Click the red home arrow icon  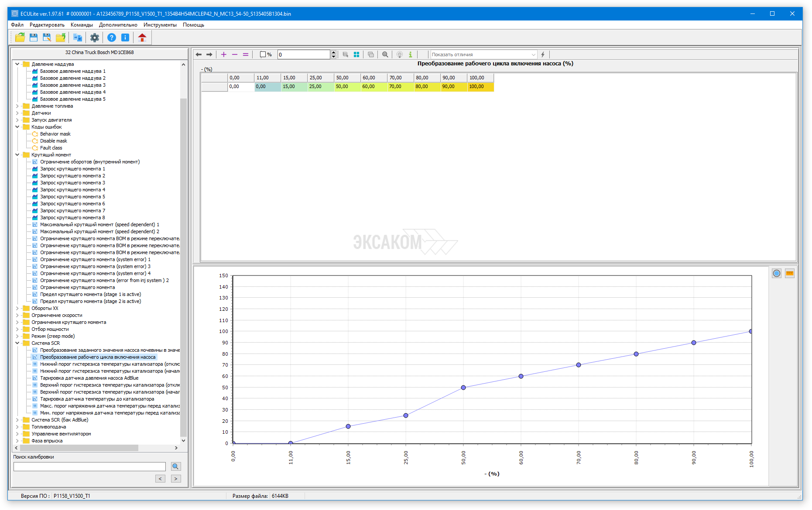pyautogui.click(x=142, y=38)
